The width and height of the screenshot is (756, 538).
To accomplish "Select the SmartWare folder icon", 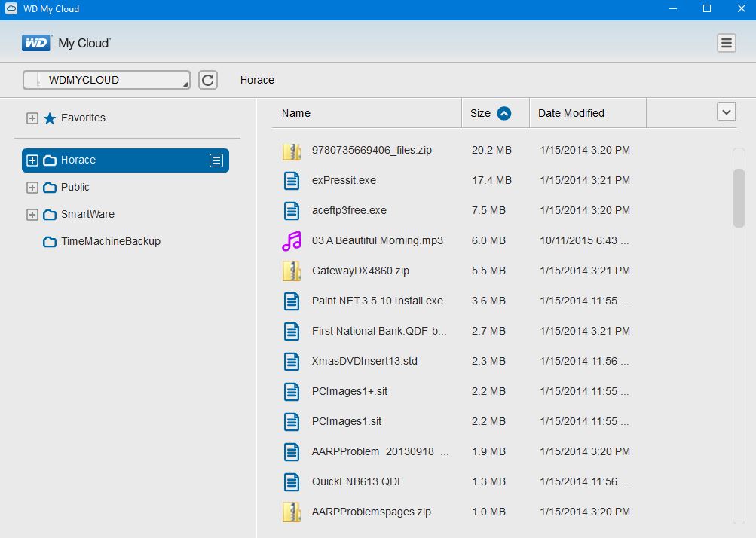I will (x=50, y=215).
